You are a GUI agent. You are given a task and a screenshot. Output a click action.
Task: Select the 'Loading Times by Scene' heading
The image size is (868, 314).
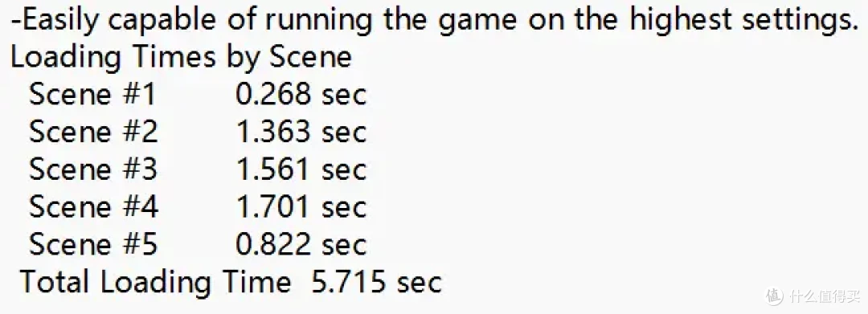tap(181, 59)
